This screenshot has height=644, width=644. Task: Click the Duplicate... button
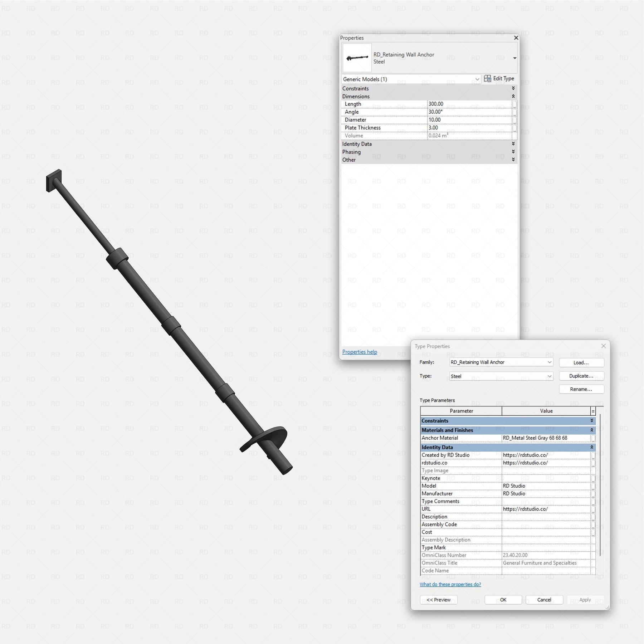[581, 376]
